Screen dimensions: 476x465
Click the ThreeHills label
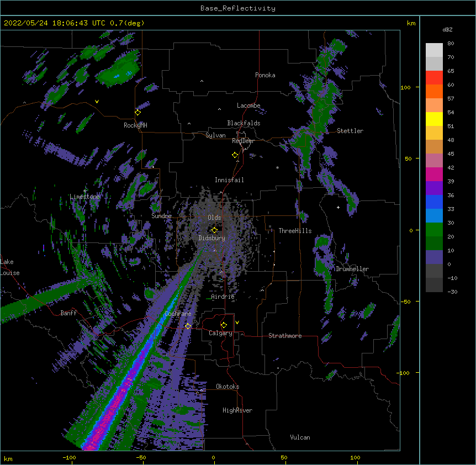coord(295,231)
